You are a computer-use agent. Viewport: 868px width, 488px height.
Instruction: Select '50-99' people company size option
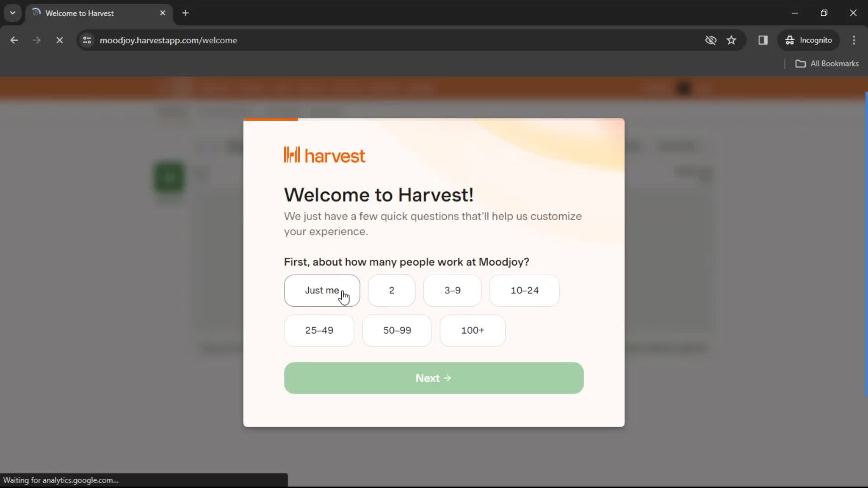397,330
